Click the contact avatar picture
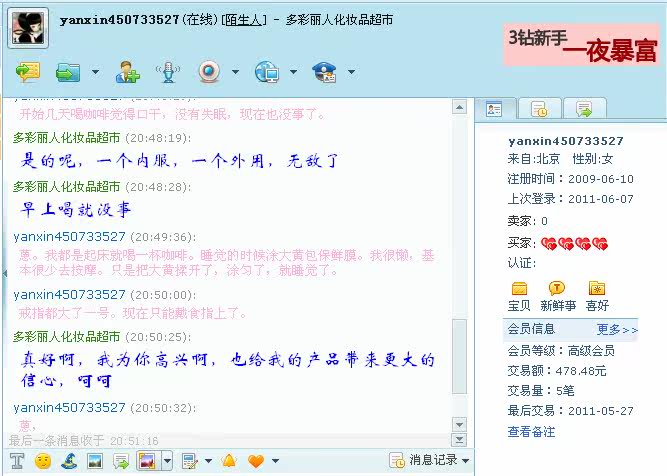 [x=28, y=28]
